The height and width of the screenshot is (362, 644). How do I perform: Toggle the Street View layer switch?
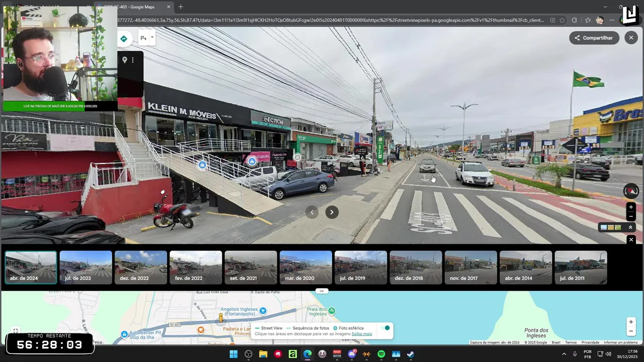(x=386, y=328)
